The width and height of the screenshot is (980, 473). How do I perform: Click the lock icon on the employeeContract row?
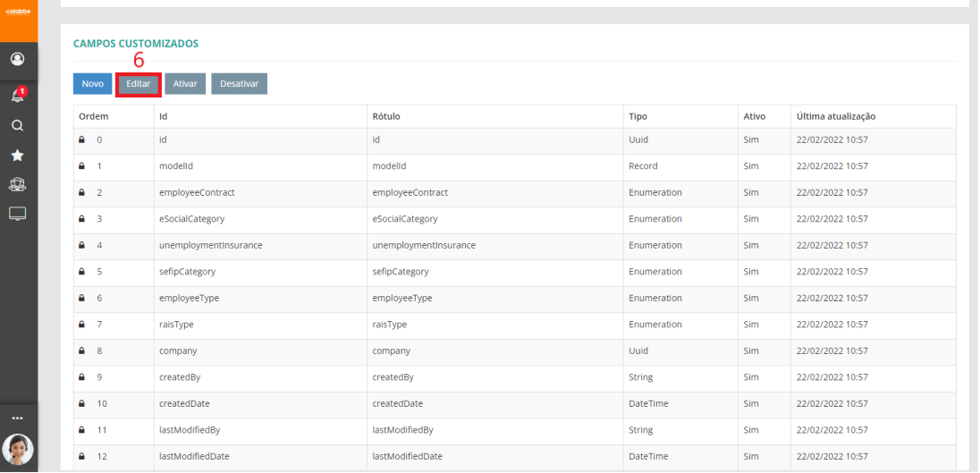pyautogui.click(x=81, y=193)
